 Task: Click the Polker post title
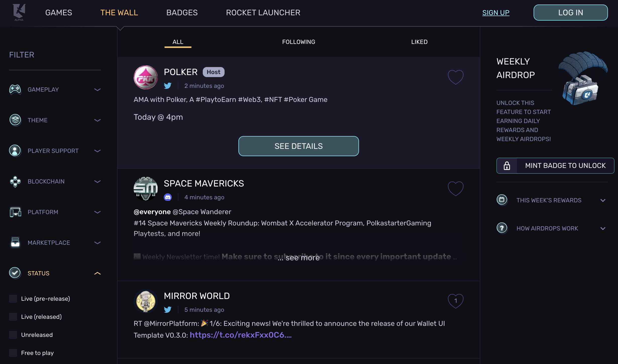click(x=181, y=72)
